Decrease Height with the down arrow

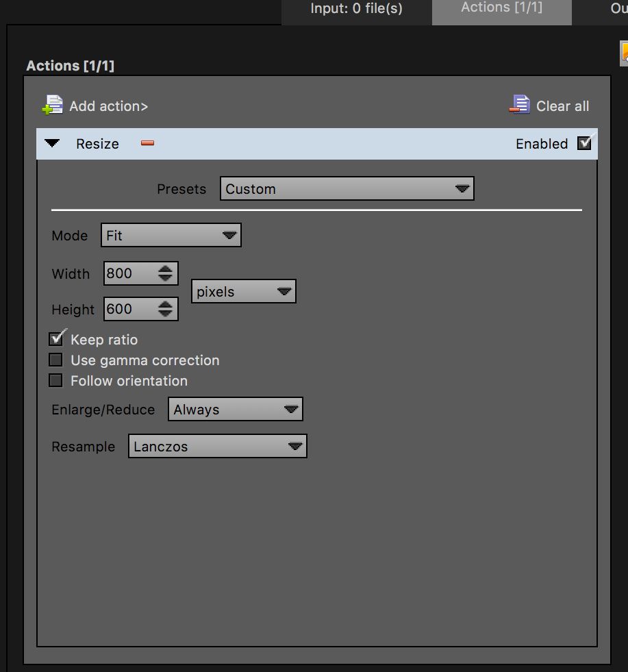click(x=165, y=313)
